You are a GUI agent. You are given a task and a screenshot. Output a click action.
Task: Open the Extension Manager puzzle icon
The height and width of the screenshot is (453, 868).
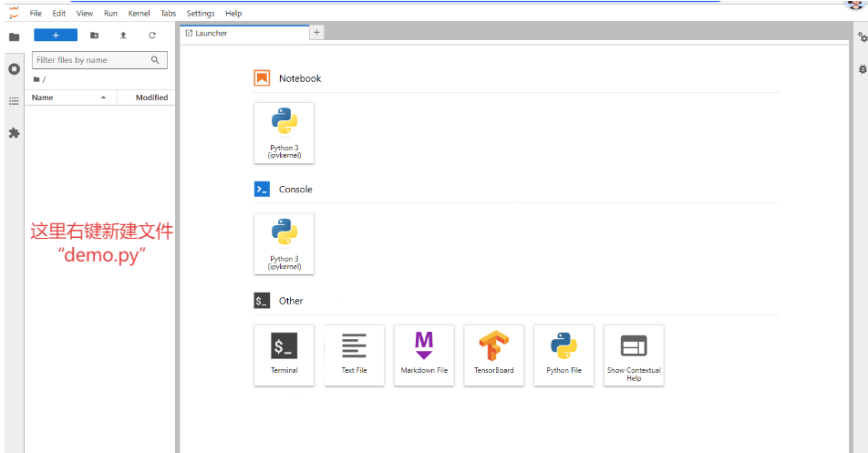pyautogui.click(x=14, y=133)
